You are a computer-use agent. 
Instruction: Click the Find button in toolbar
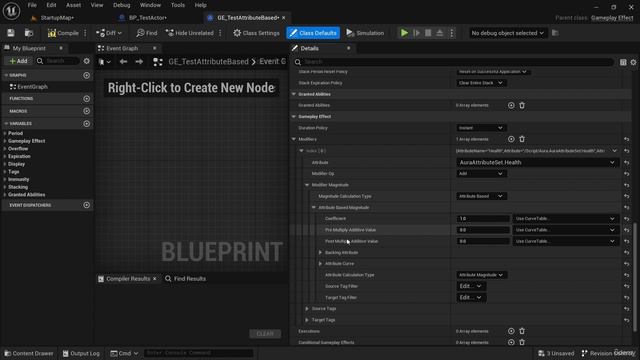pyautogui.click(x=147, y=33)
